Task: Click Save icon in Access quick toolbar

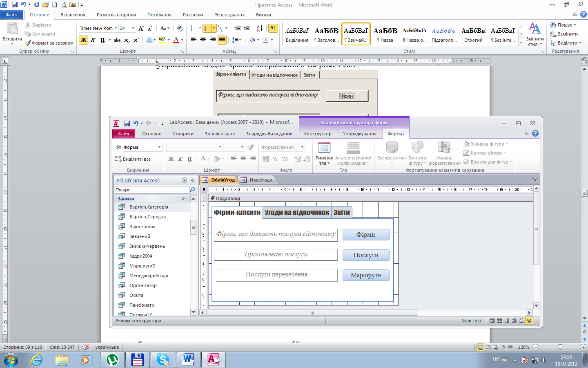Action: coord(127,123)
